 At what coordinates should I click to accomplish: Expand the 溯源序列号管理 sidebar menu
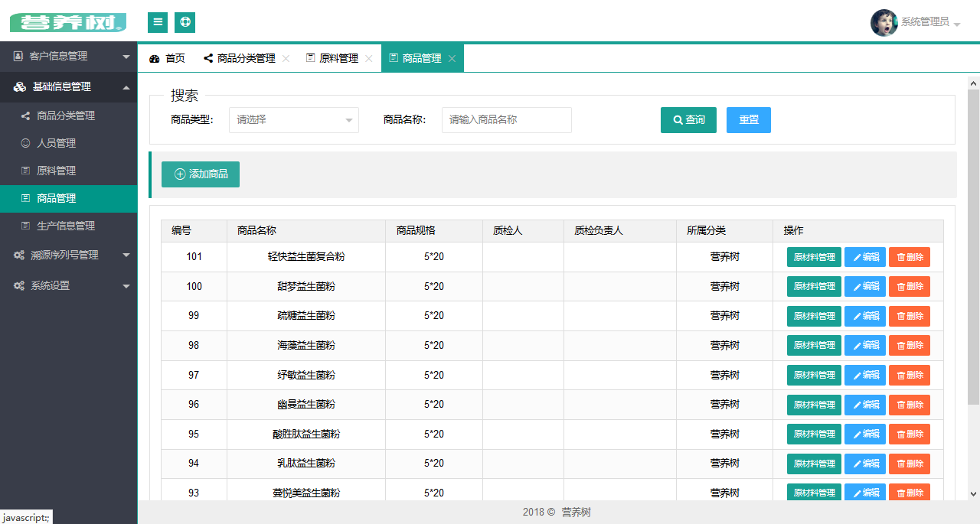[69, 255]
